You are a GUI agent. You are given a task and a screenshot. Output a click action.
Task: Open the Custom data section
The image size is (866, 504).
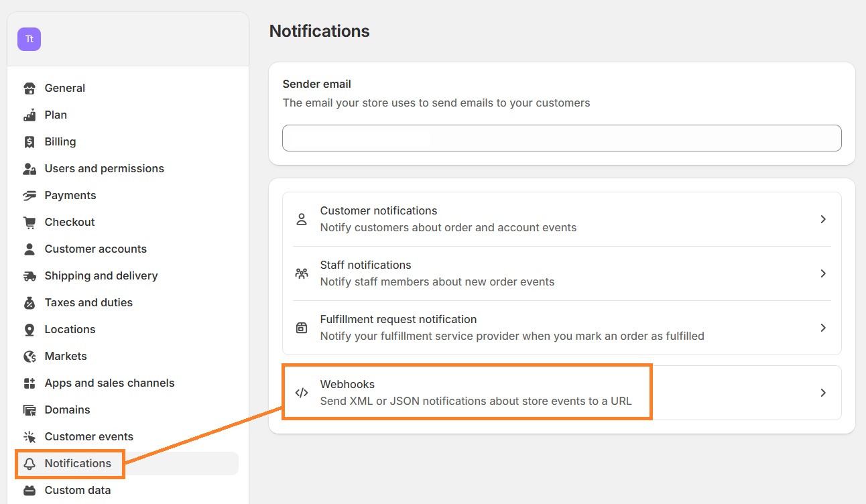point(77,490)
